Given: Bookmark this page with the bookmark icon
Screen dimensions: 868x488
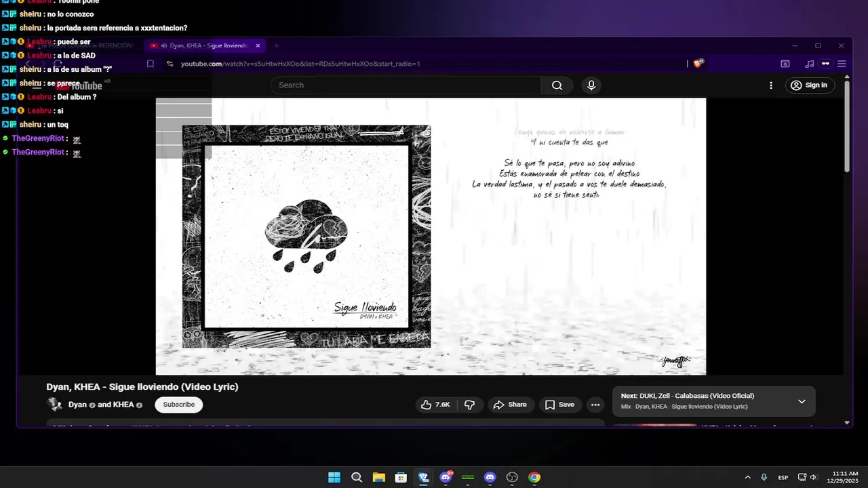Looking at the screenshot, I should click(x=151, y=64).
